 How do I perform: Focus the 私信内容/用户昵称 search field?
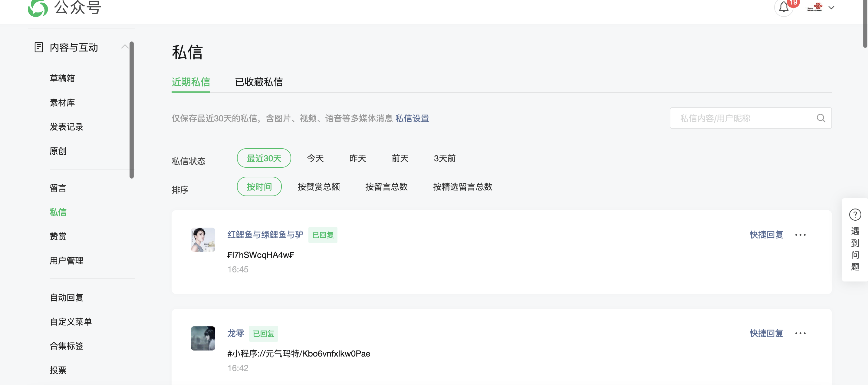click(x=741, y=118)
